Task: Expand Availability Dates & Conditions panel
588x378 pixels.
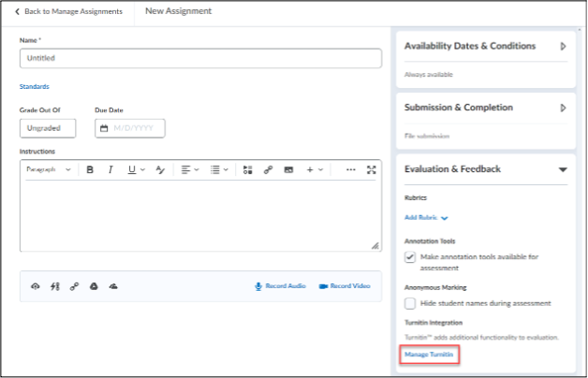Action: click(563, 46)
